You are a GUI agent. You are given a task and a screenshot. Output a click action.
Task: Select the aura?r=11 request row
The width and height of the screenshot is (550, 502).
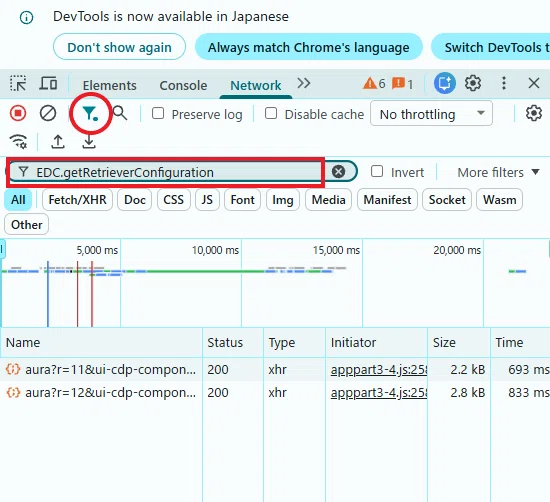[275, 369]
